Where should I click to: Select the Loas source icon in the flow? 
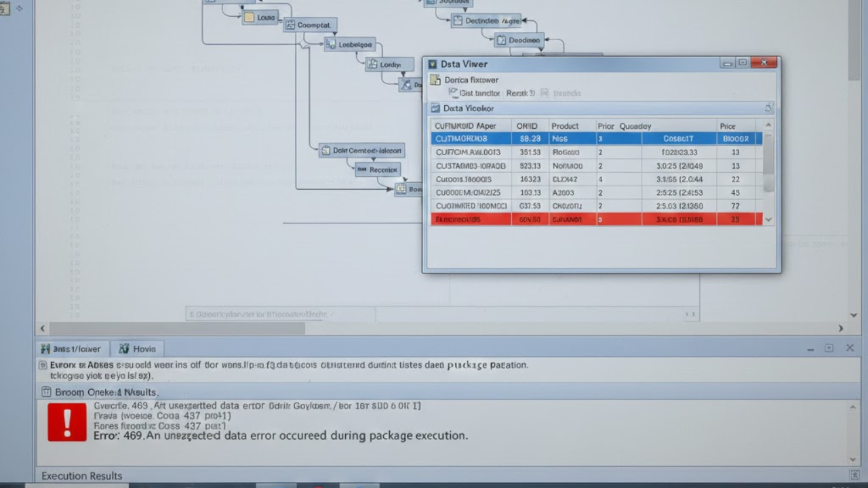[x=248, y=17]
